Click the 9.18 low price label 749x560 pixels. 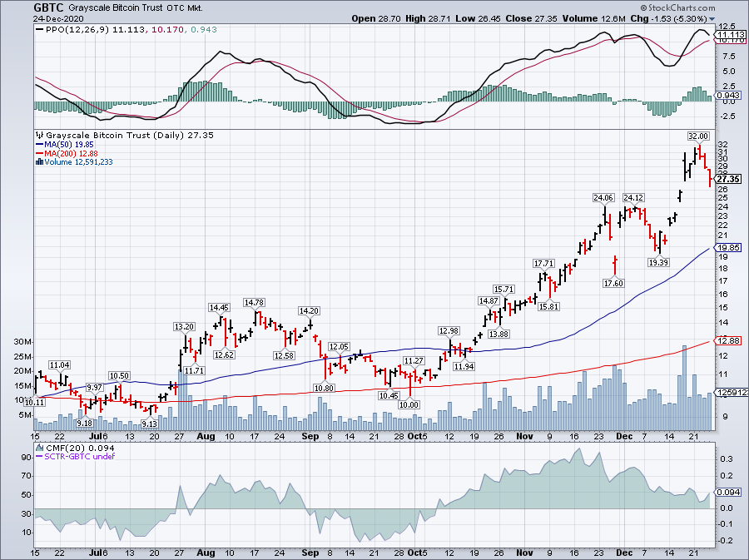click(84, 423)
